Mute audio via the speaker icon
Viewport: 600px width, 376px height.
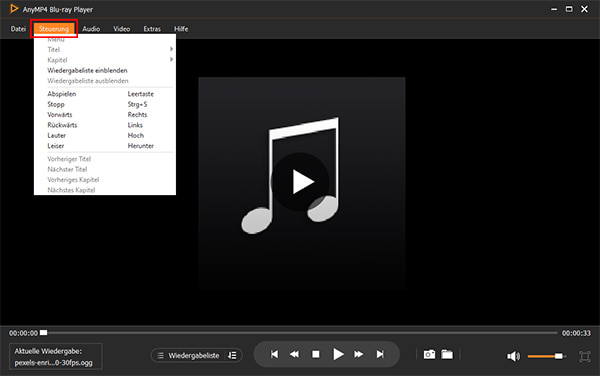[514, 356]
